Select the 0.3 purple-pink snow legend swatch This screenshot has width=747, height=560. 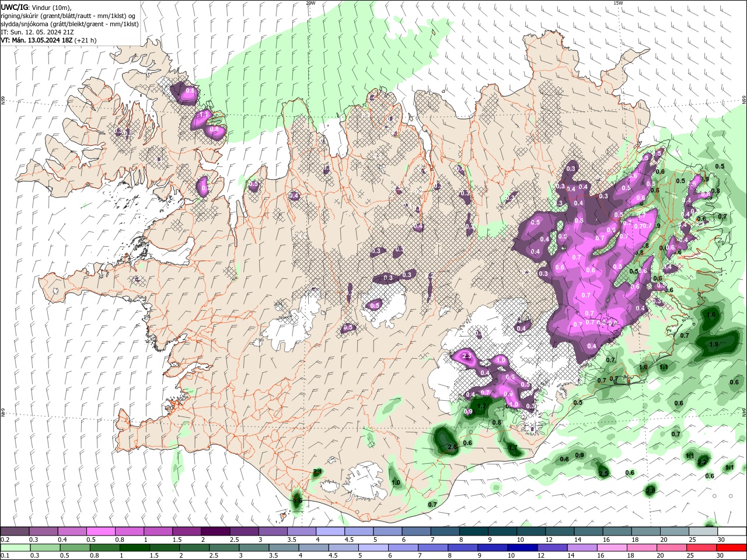click(x=43, y=531)
